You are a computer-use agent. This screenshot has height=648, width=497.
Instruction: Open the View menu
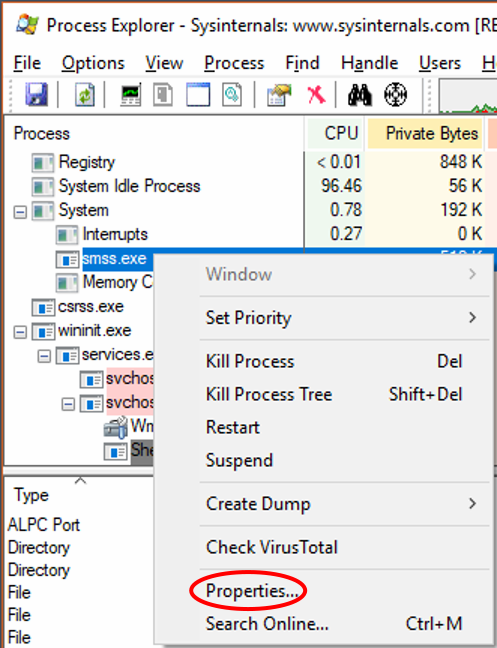pos(164,63)
